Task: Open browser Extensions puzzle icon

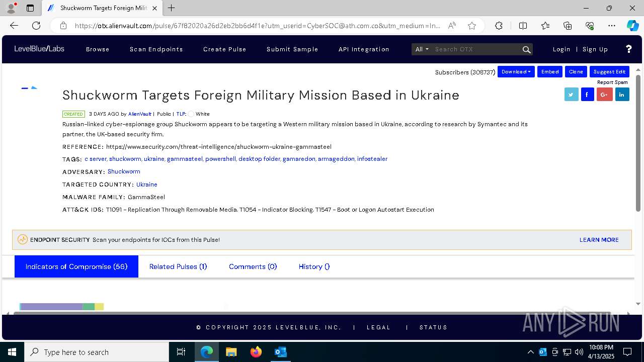Action: click(499, 26)
